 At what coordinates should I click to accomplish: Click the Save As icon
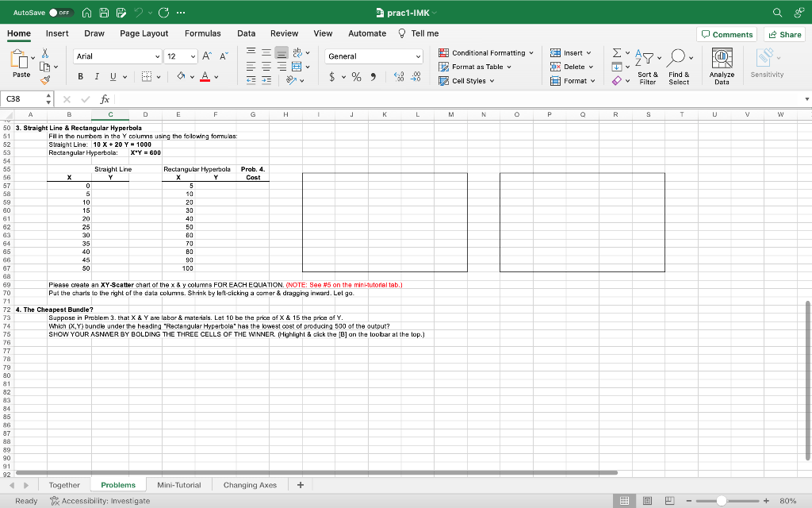[121, 13]
